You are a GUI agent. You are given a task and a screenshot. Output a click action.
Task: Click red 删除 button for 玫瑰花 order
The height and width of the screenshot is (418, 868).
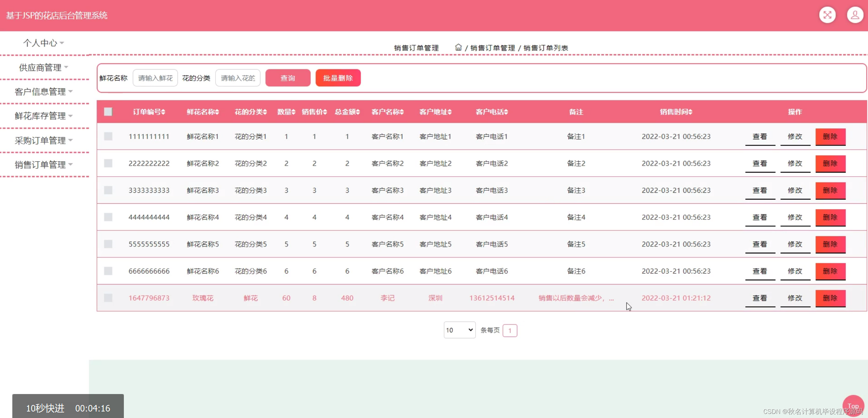(830, 298)
